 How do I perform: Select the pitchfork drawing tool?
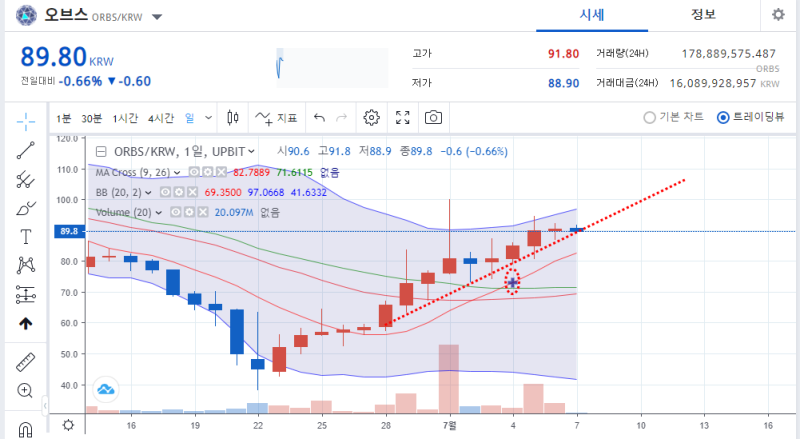click(x=26, y=180)
